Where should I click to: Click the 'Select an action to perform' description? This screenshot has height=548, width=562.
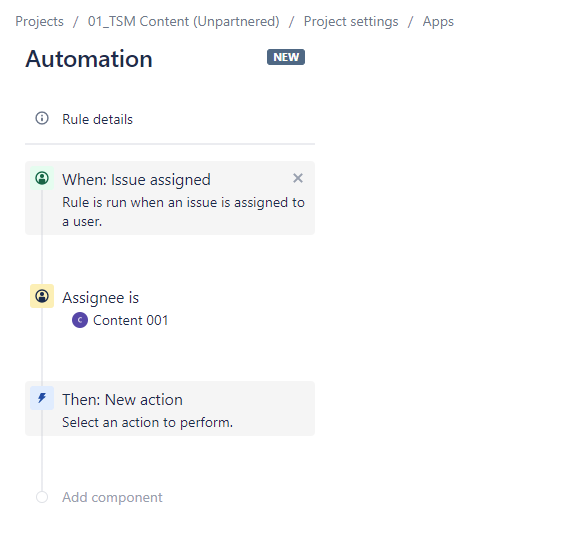tap(147, 423)
